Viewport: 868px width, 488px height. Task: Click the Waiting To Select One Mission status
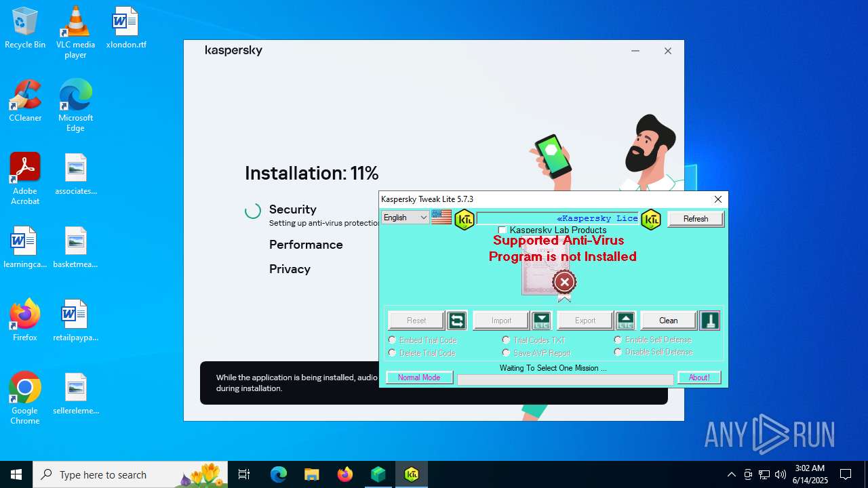point(553,368)
